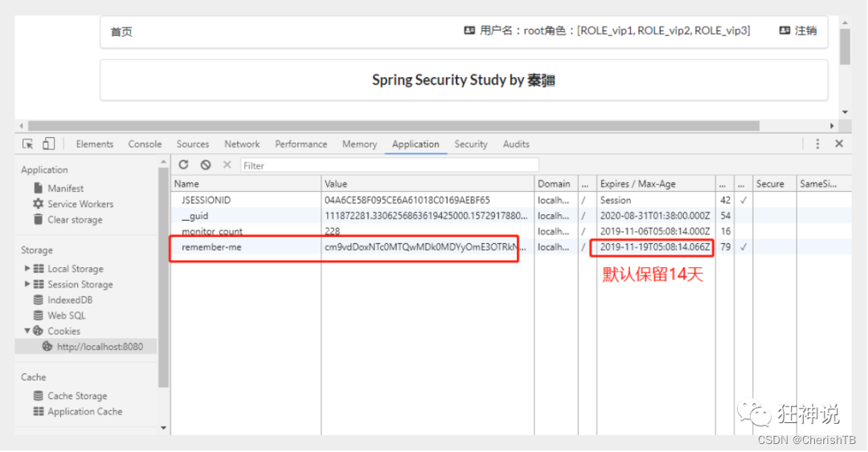Click the page scrollbar left arrow
The height and width of the screenshot is (452, 868).
click(21, 125)
